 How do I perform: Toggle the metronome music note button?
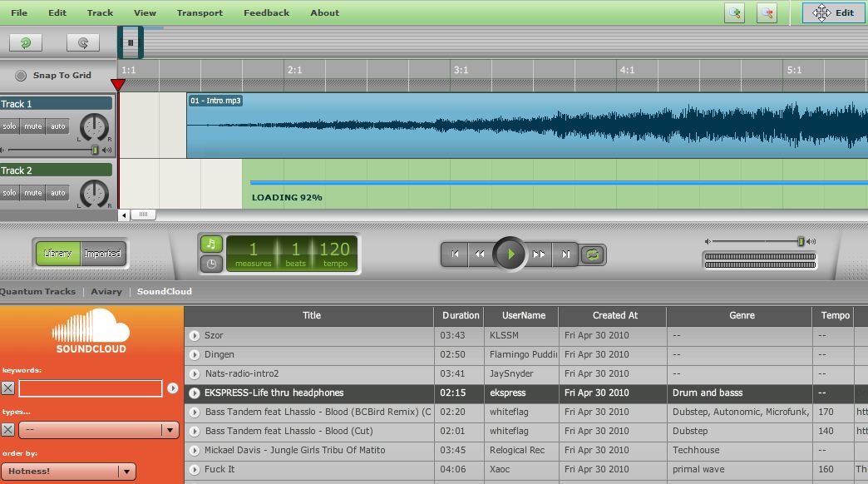[x=211, y=244]
